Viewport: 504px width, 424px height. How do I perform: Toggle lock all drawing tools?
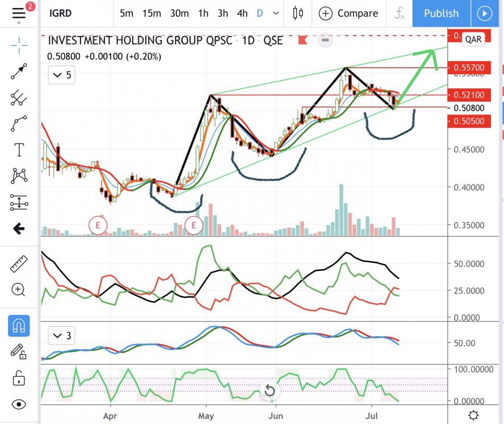[19, 378]
